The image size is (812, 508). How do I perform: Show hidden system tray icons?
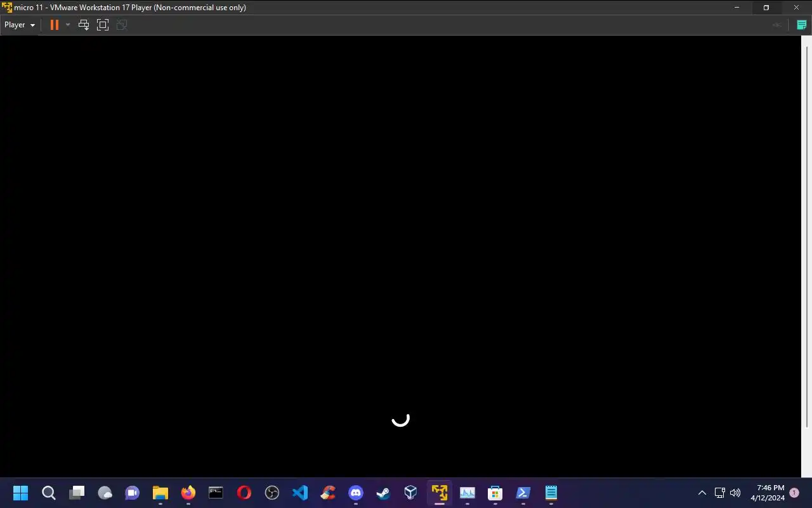pos(702,493)
